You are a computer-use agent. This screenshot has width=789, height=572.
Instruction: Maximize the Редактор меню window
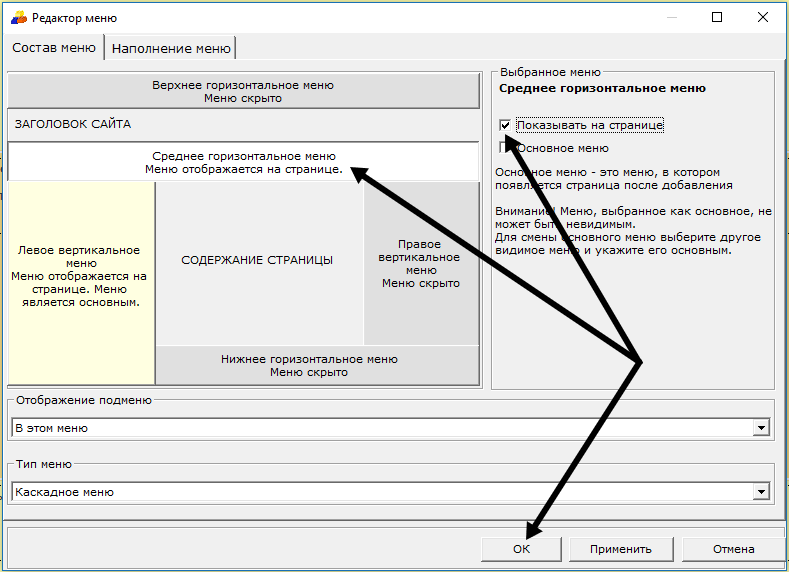tap(717, 18)
